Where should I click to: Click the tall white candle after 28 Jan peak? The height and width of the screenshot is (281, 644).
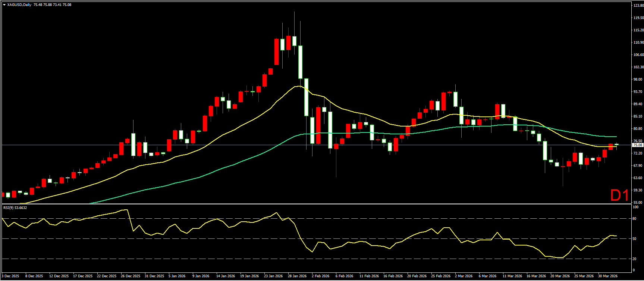click(x=300, y=62)
